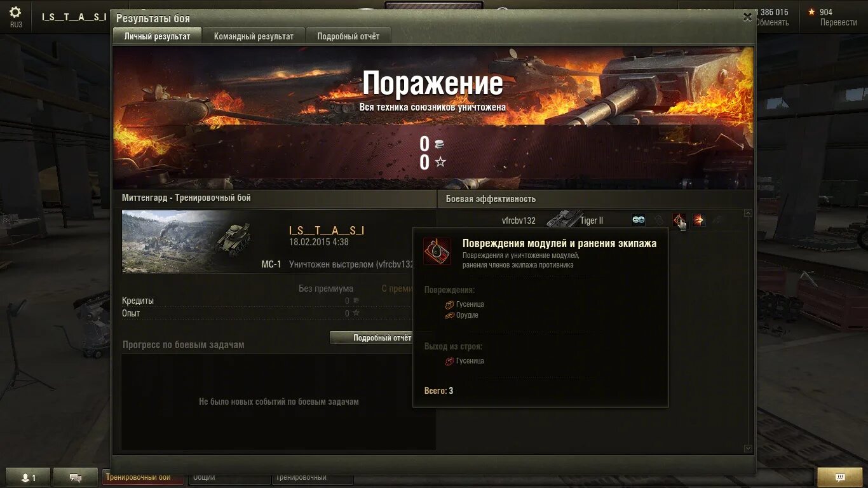This screenshot has width=868, height=488.
Task: Open the chat channels speech-bubble icon
Action: point(76,478)
